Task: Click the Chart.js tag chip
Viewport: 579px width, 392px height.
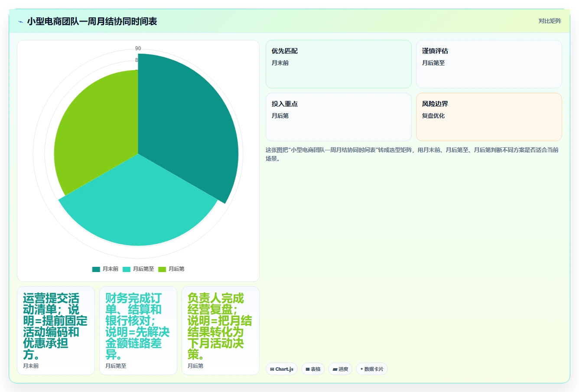Action: click(282, 369)
